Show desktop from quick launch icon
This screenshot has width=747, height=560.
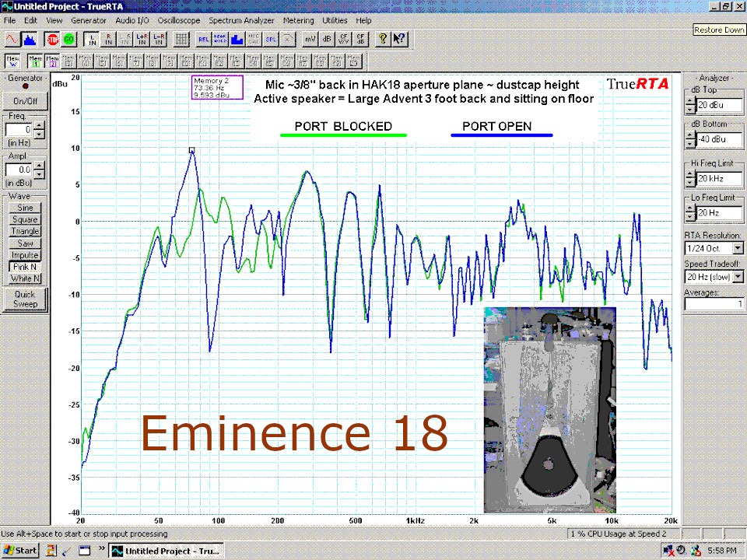[84, 551]
